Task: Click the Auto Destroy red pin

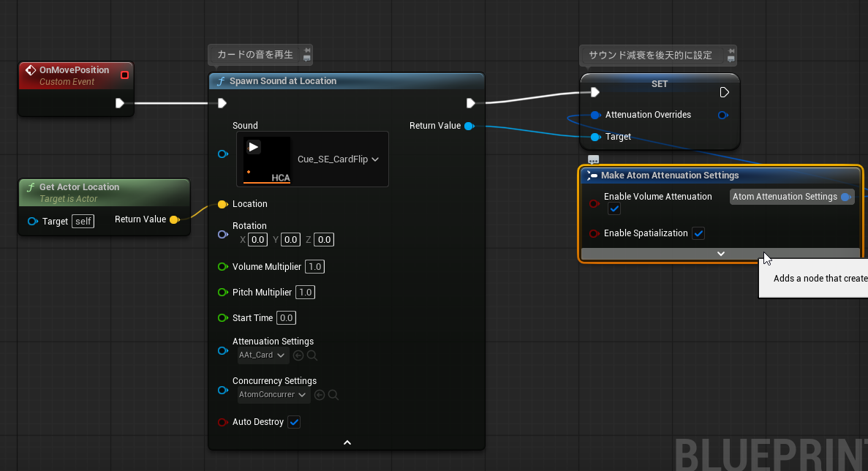Action: pos(222,422)
